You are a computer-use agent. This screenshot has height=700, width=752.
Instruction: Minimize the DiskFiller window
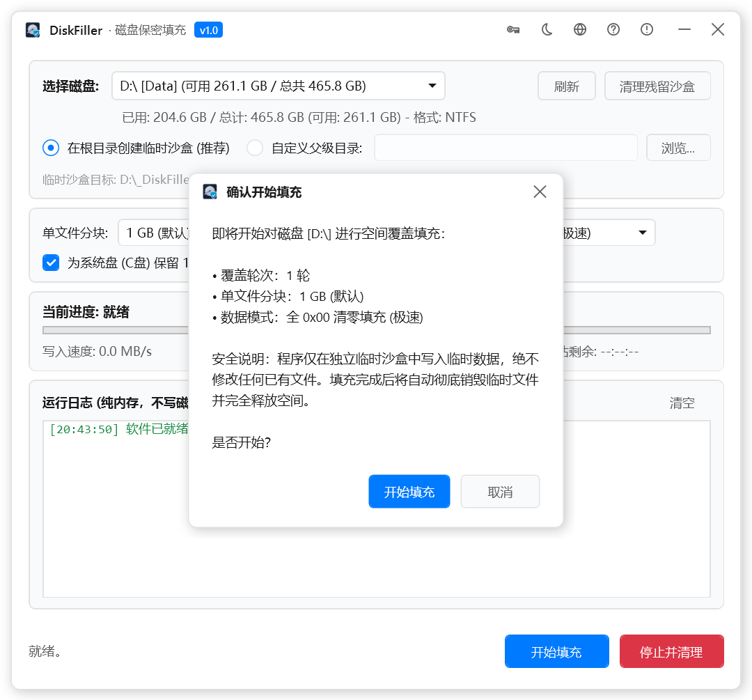[684, 30]
